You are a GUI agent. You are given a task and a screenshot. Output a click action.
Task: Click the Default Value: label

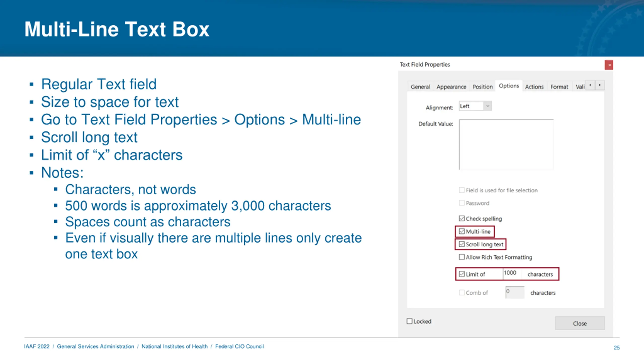coord(436,124)
